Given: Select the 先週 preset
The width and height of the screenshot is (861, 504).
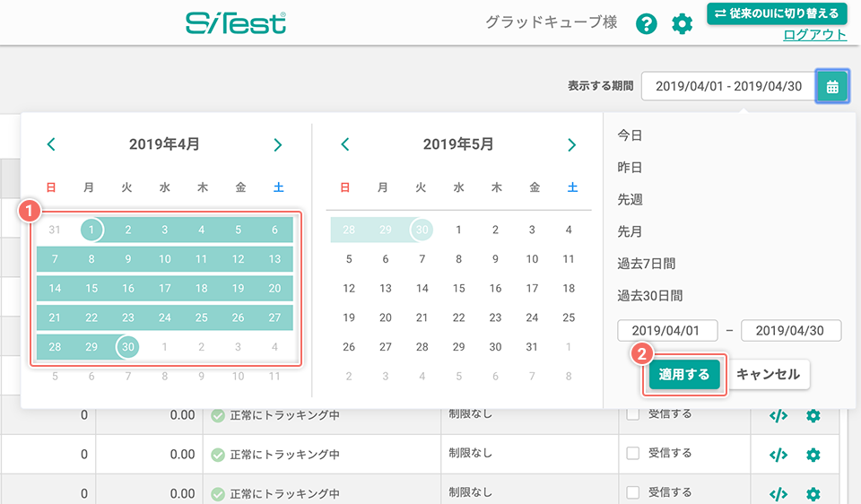Looking at the screenshot, I should (x=630, y=199).
